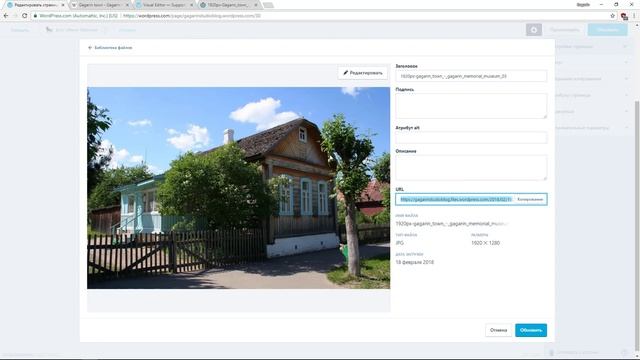Close the Редактировать страницу tab

63,5
